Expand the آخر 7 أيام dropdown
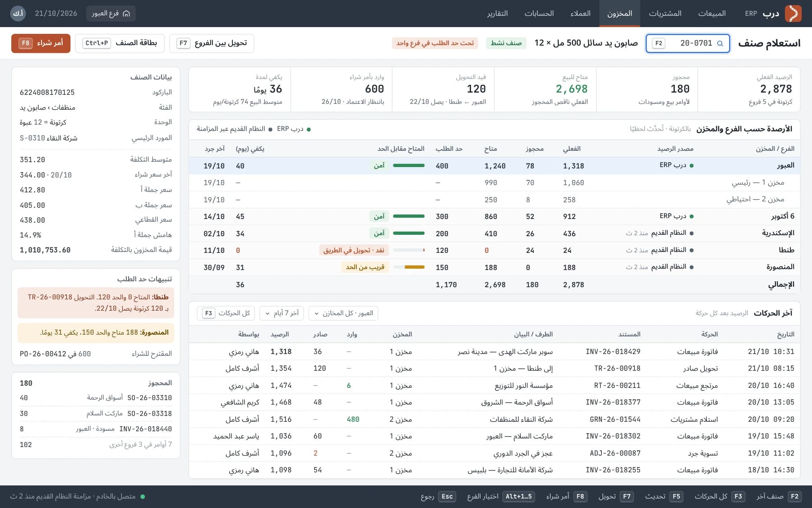 tap(281, 313)
